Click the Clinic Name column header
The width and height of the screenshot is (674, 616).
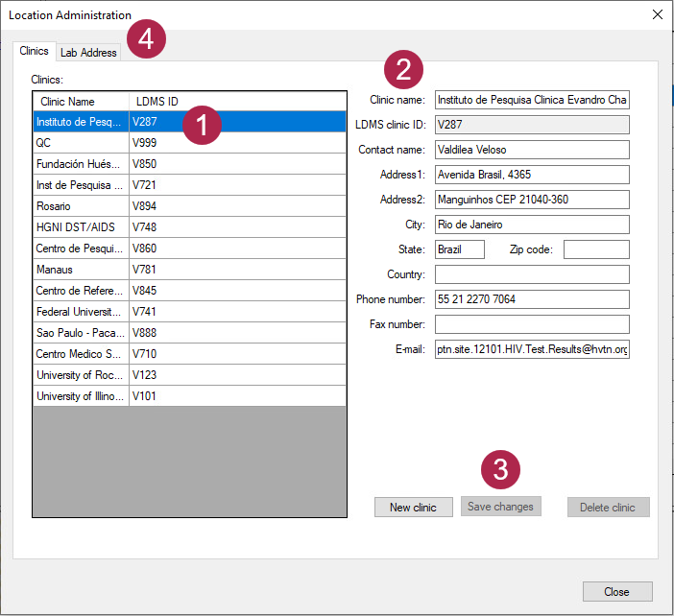81,102
